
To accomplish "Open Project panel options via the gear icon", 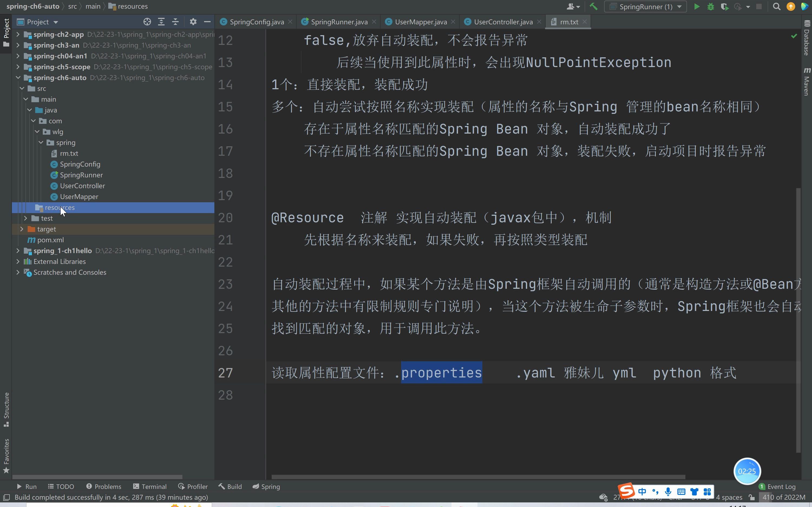I will pos(193,22).
